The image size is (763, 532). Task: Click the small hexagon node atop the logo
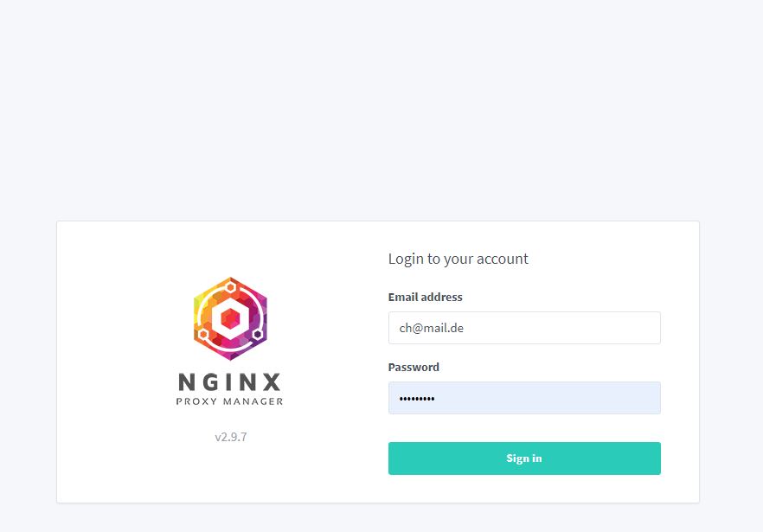[x=231, y=287]
